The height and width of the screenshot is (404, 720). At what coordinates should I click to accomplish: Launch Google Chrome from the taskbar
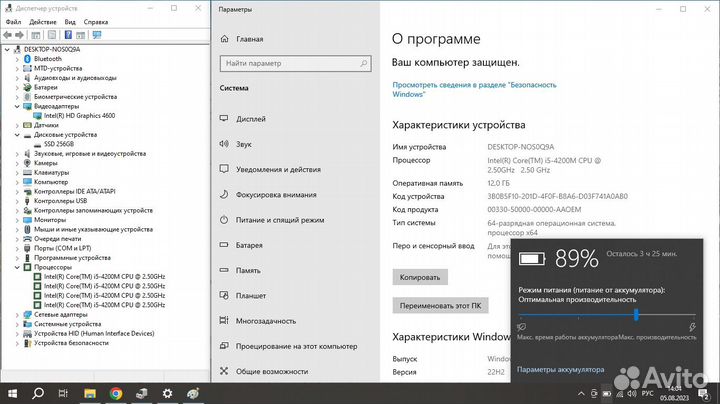pos(116,393)
